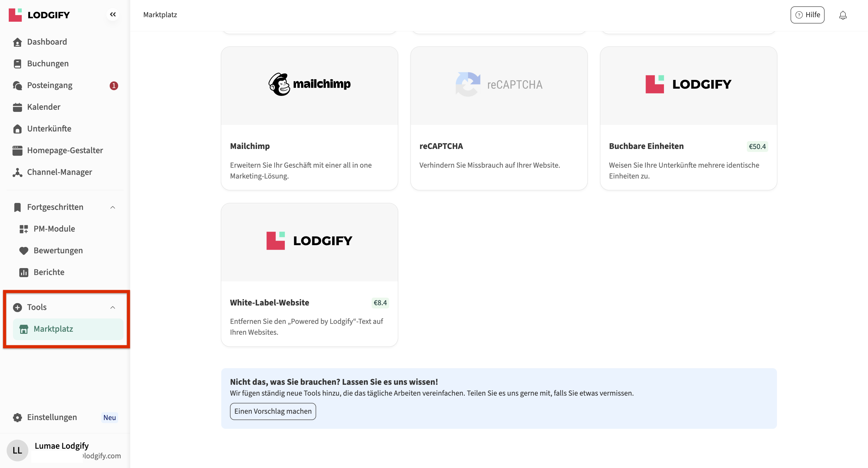Screen dimensions: 868x468
Task: Open the Hilfe button
Action: coord(807,15)
